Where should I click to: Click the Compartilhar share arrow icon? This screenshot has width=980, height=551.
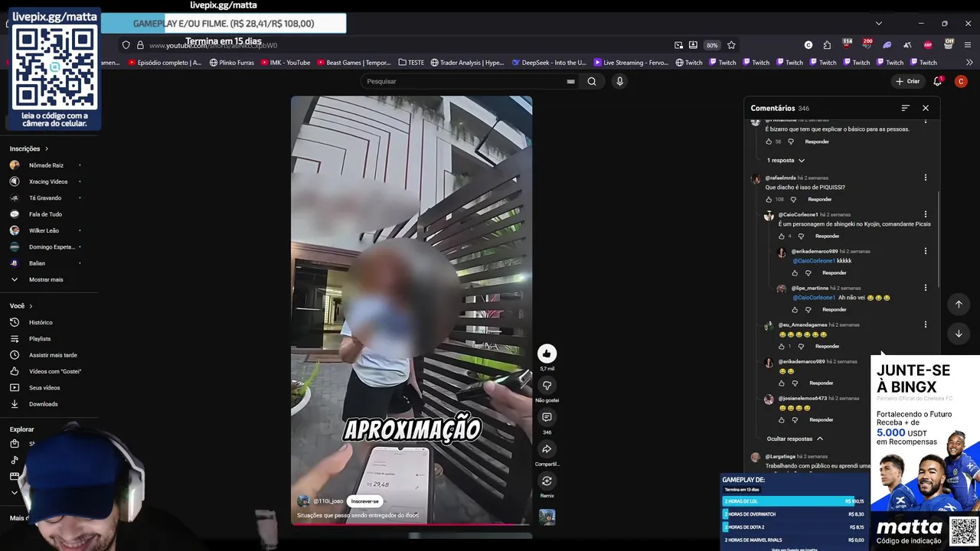547,449
